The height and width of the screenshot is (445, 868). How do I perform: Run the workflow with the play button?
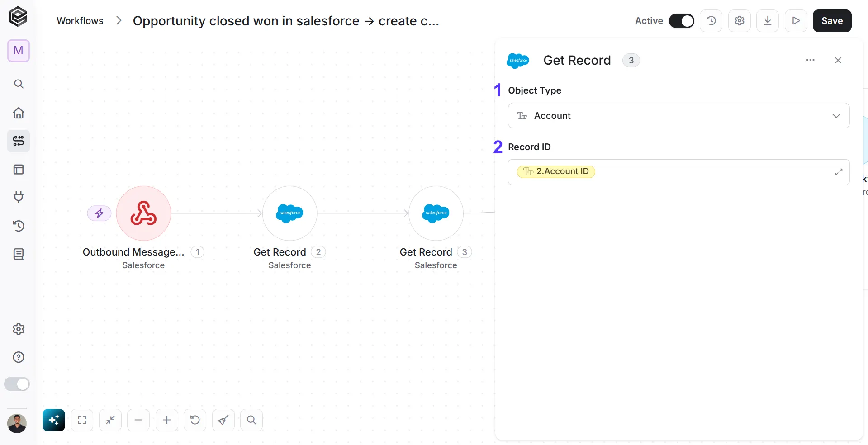[796, 21]
